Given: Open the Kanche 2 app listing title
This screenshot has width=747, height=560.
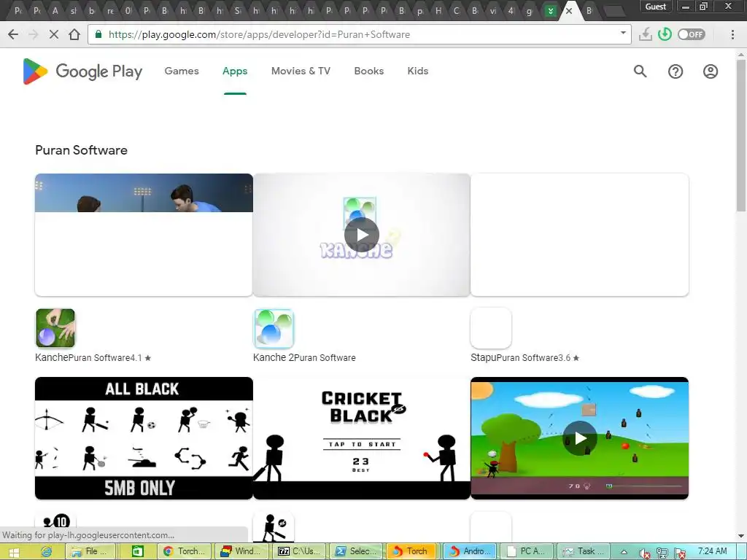Looking at the screenshot, I should [274, 357].
